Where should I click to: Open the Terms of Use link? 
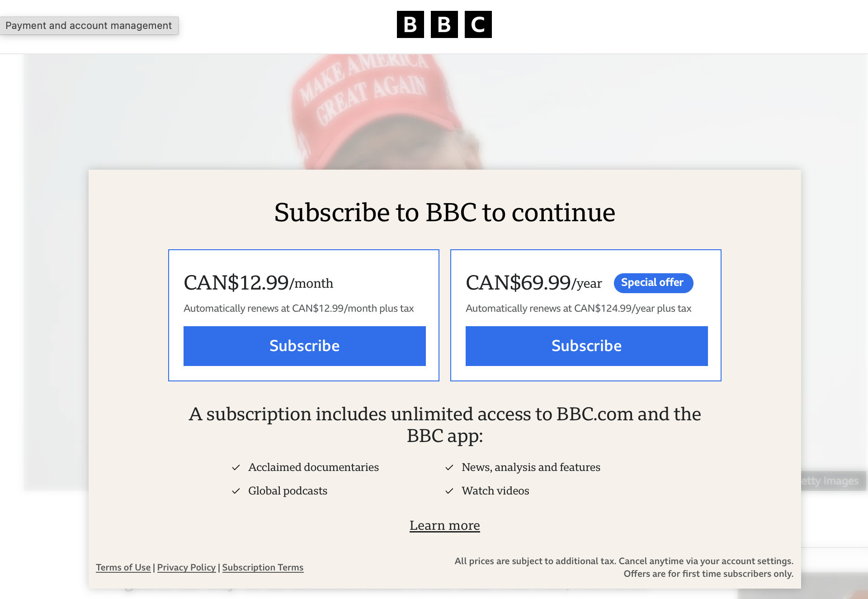tap(123, 567)
